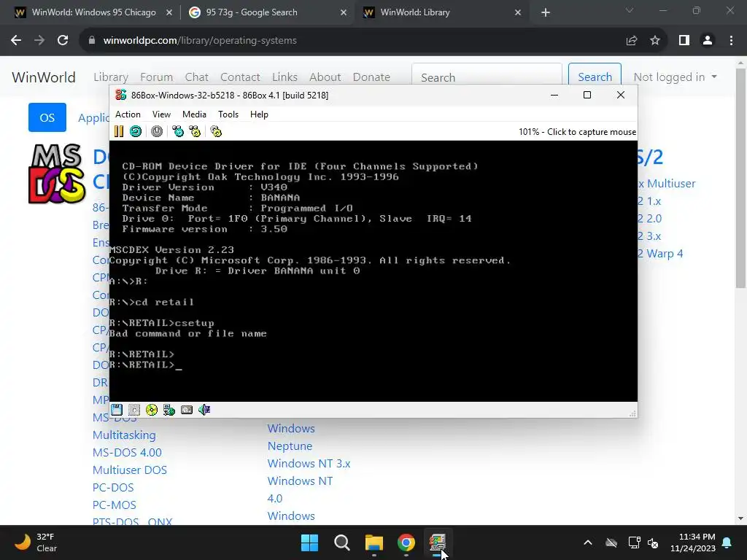
Task: Open the Forum nav link
Action: [156, 77]
